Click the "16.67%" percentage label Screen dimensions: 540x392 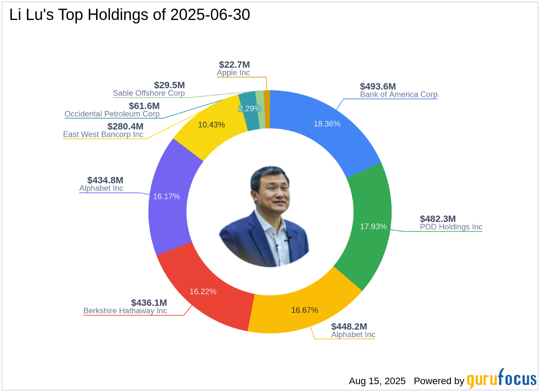(x=304, y=310)
